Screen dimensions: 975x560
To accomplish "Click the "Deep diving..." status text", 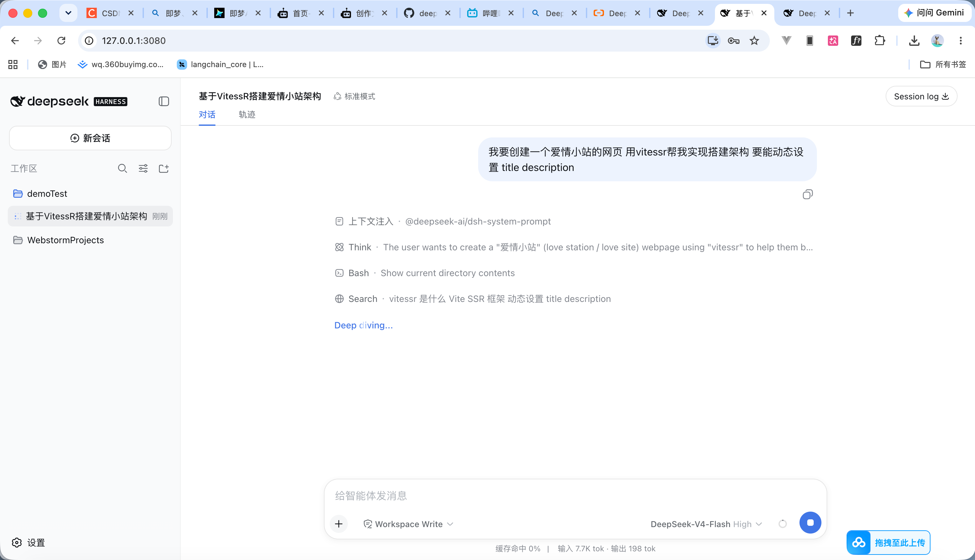I will (x=364, y=325).
